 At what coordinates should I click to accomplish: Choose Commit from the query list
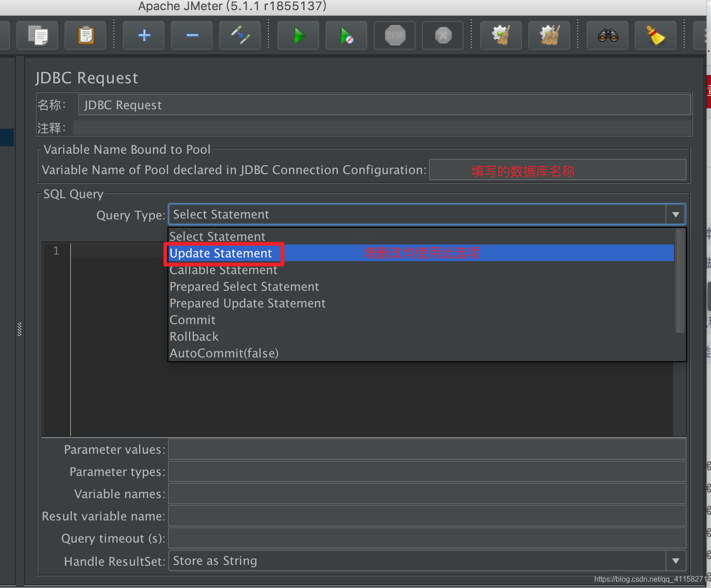421,320
